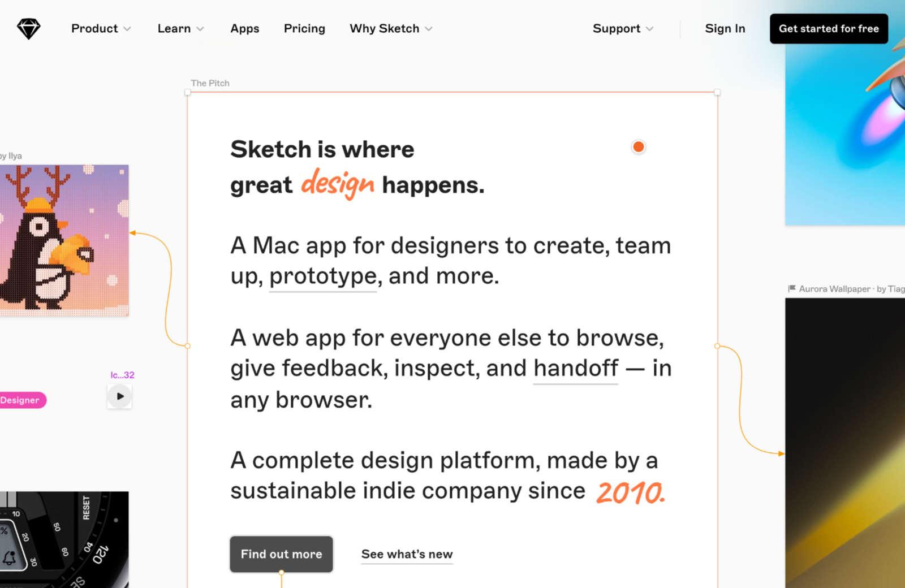Click the play button under Ic...32
Viewport: 905px width, 588px height.
click(x=120, y=396)
